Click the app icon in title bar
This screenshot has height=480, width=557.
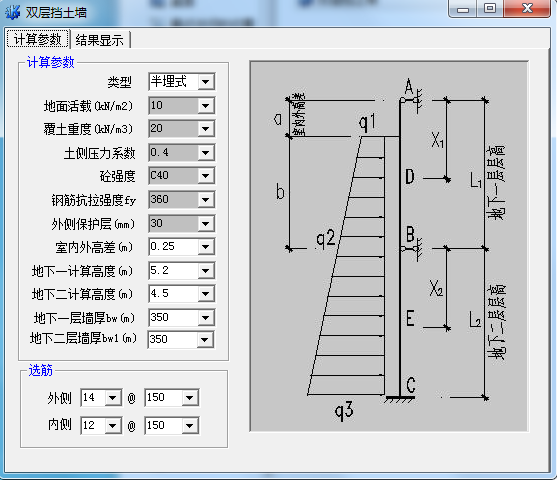[x=13, y=12]
